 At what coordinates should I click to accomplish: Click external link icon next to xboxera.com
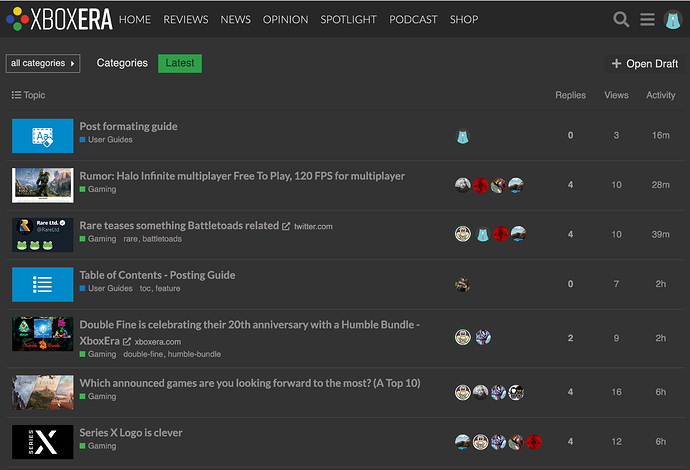tap(127, 341)
